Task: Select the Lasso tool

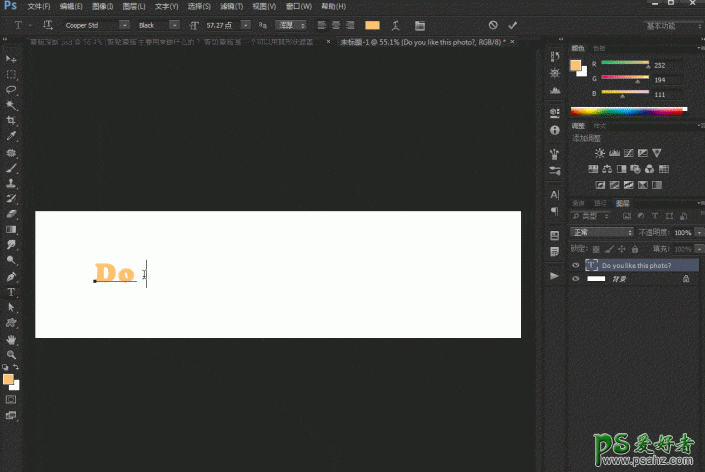Action: (x=11, y=89)
